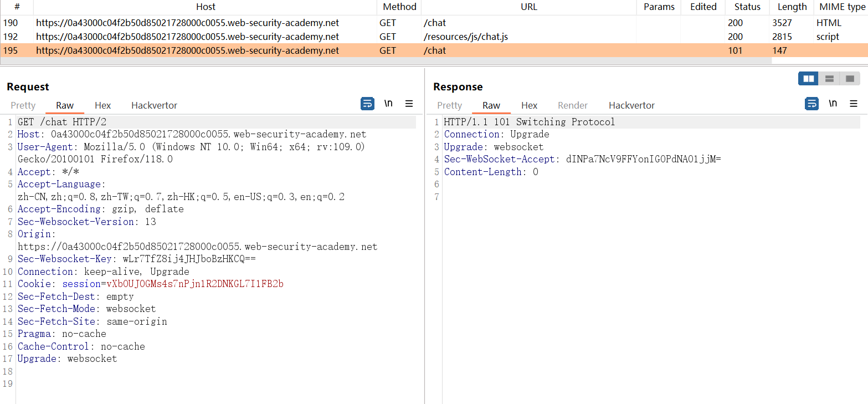Toggle word wrap in Response panel
Image resolution: width=868 pixels, height=404 pixels.
point(811,104)
